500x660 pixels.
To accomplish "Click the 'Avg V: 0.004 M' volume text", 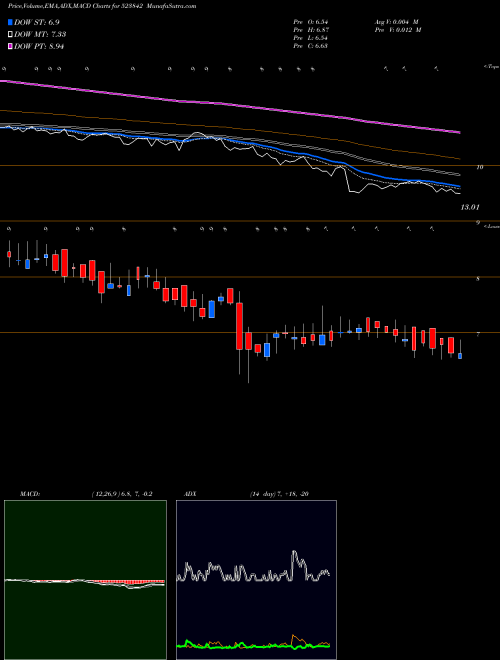I will (x=397, y=22).
